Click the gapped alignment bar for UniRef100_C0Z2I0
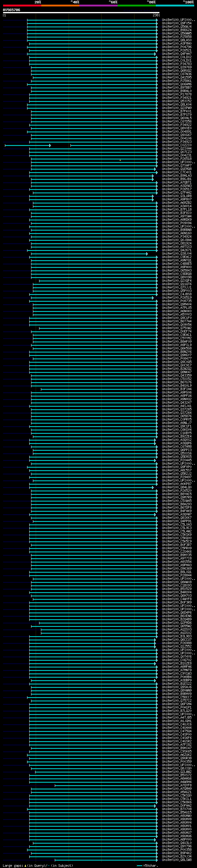This screenshot has width=197, height=868. pos(81,145)
